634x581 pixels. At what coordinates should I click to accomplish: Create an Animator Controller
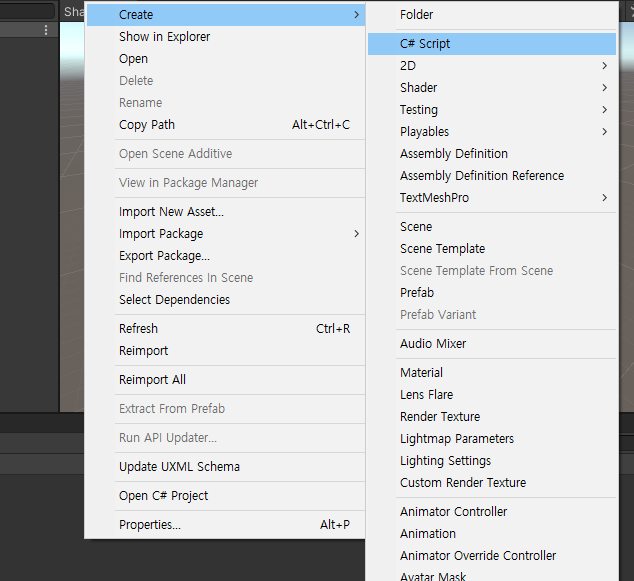pyautogui.click(x=492, y=511)
